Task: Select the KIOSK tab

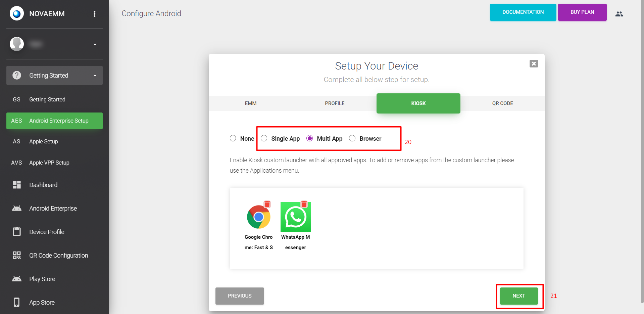Action: (418, 103)
